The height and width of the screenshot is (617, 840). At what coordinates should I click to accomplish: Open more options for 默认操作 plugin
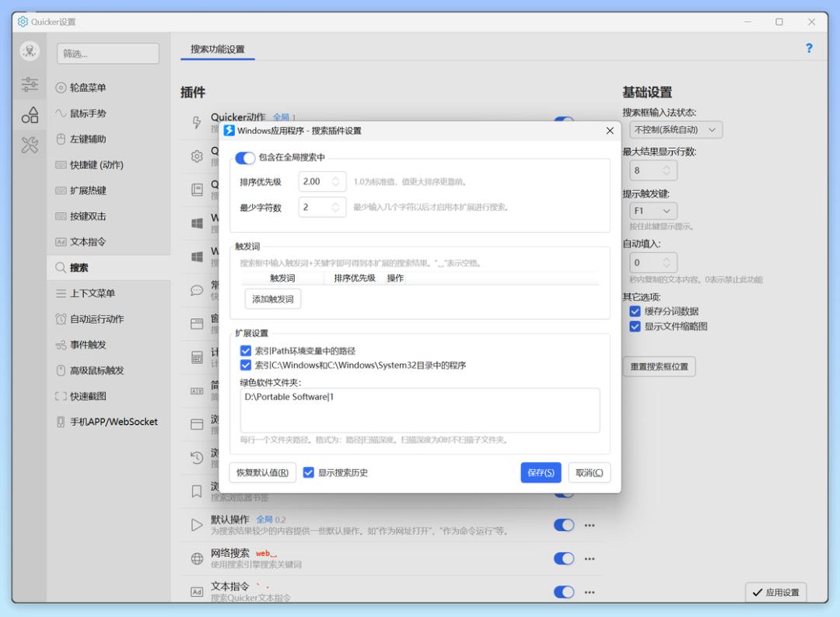(590, 525)
